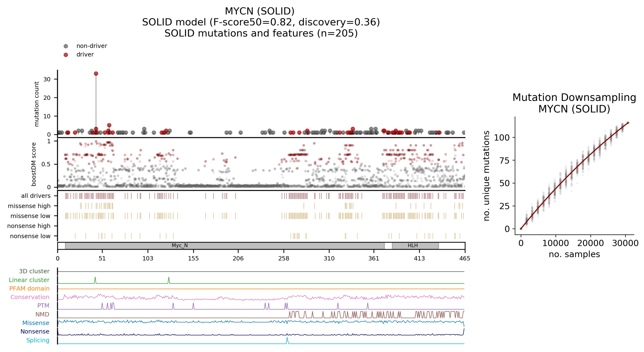Click the 'missense high' track label
Image resolution: width=644 pixels, height=352 pixels.
29,206
